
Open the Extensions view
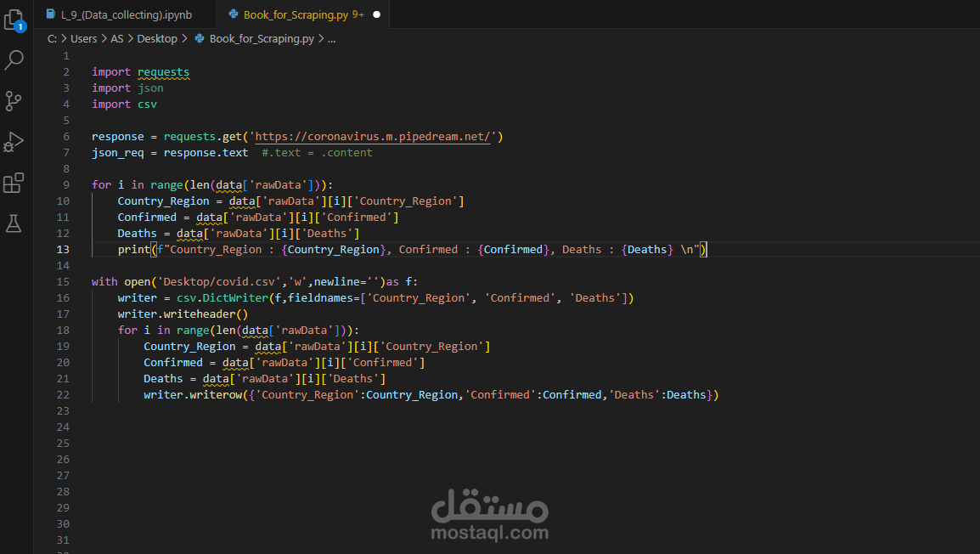click(14, 183)
